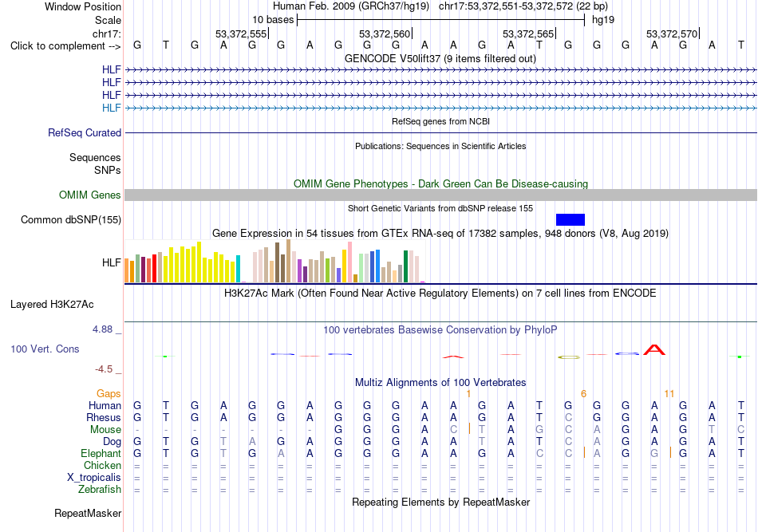Click the orange gap count "1"

point(468,394)
